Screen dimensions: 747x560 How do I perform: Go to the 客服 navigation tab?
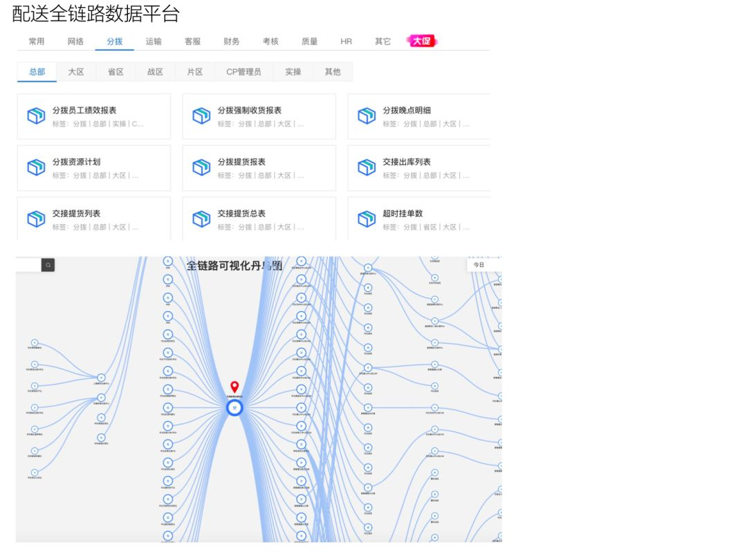coord(192,41)
